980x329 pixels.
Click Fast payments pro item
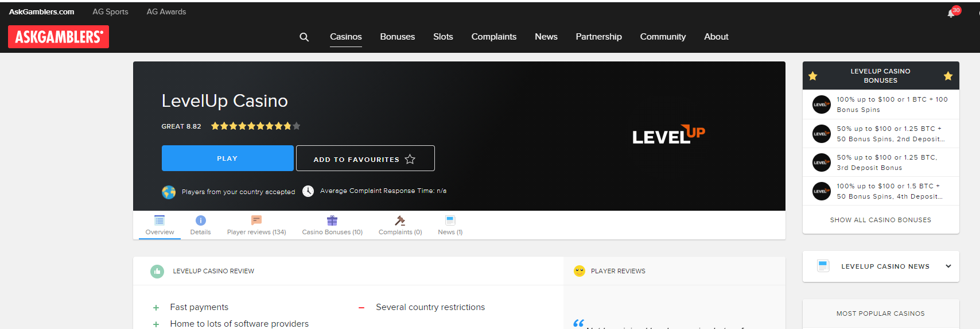(199, 307)
